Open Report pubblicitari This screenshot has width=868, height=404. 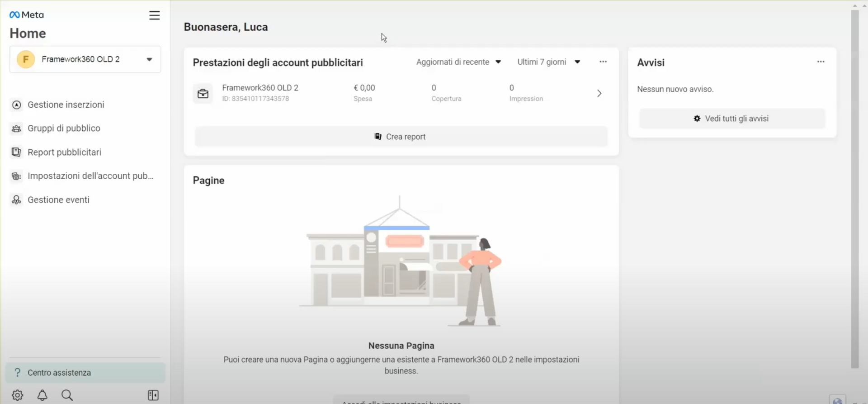(64, 152)
